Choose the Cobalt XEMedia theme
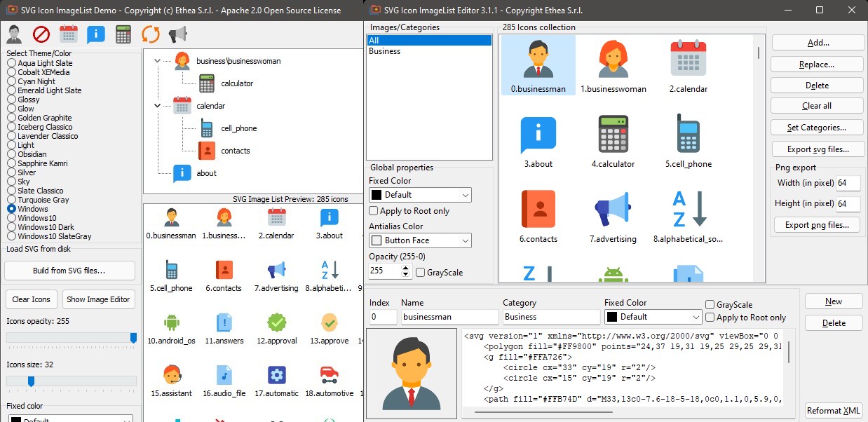The width and height of the screenshot is (868, 422). pyautogui.click(x=39, y=72)
